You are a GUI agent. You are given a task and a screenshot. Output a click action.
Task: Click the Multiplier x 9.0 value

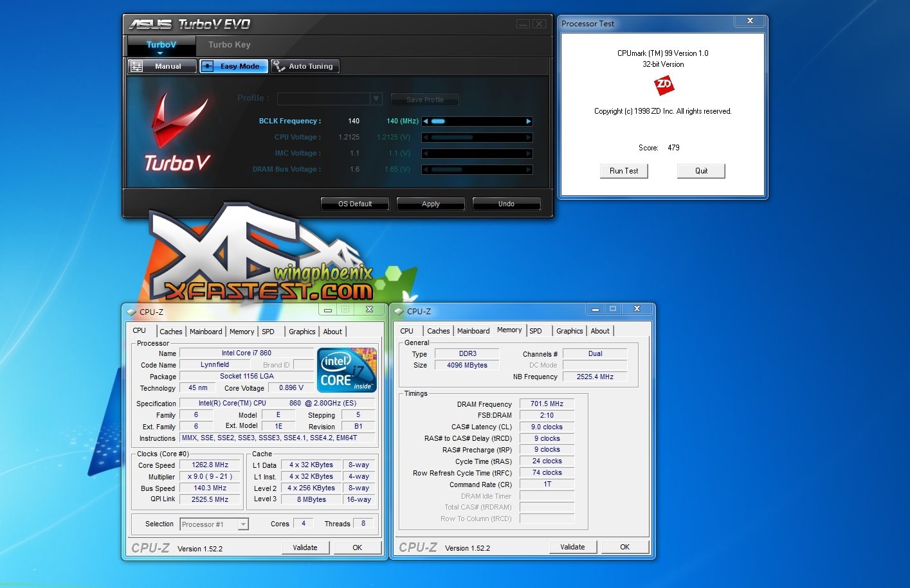click(210, 476)
